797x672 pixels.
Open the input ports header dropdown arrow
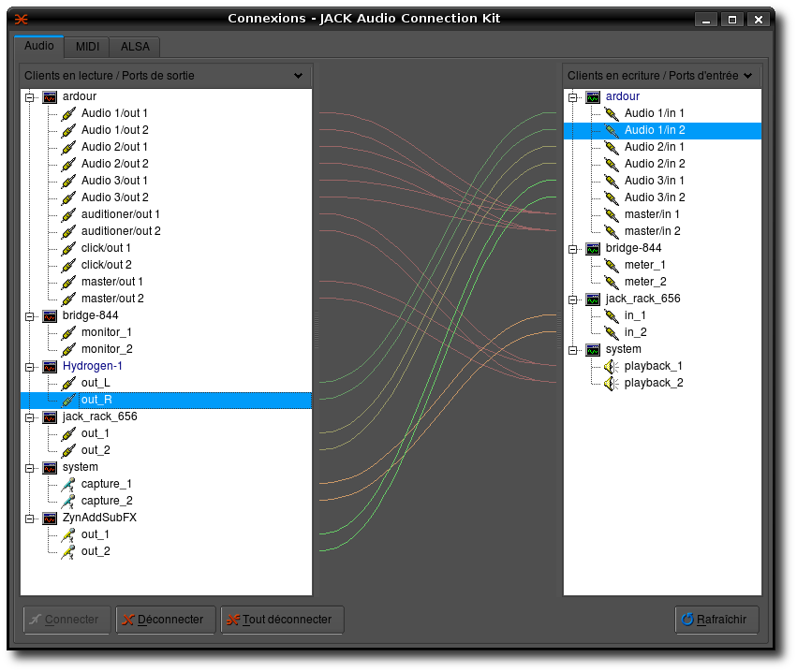pos(747,76)
